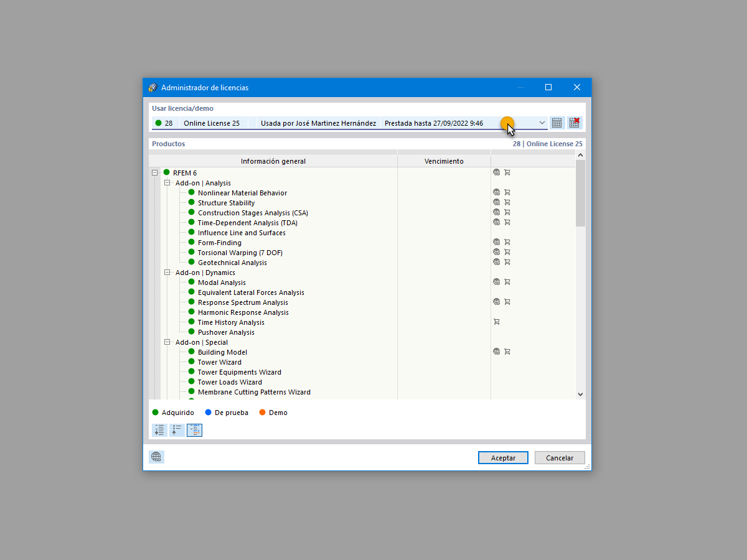
Task: Collapse the Add-on | Analysis group
Action: click(167, 183)
